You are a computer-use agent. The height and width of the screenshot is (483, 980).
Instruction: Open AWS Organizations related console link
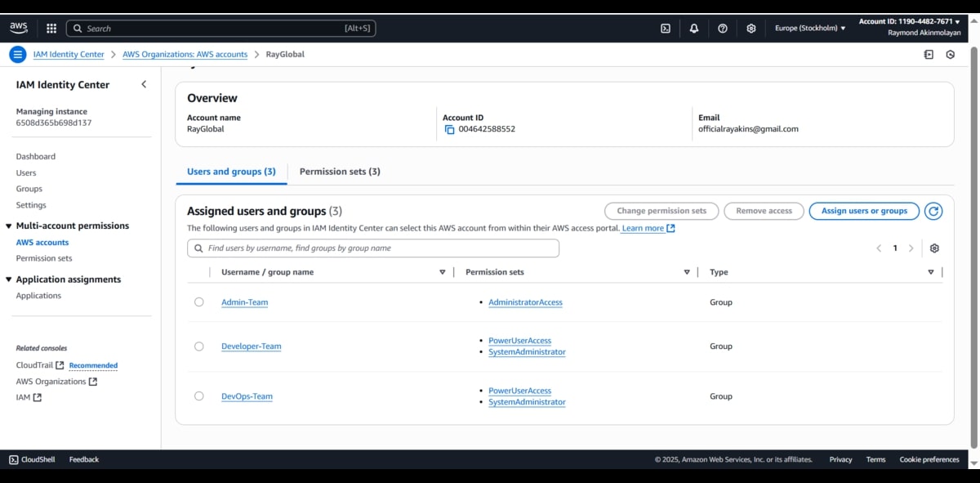(x=56, y=382)
